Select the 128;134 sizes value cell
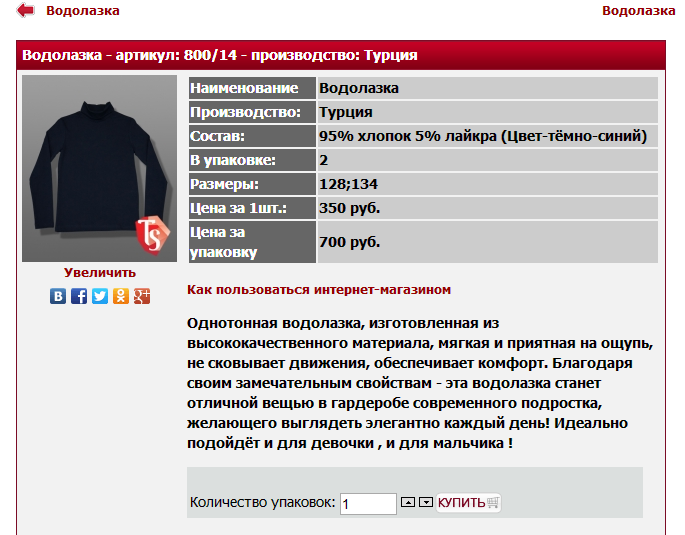685x535 pixels. 488,184
